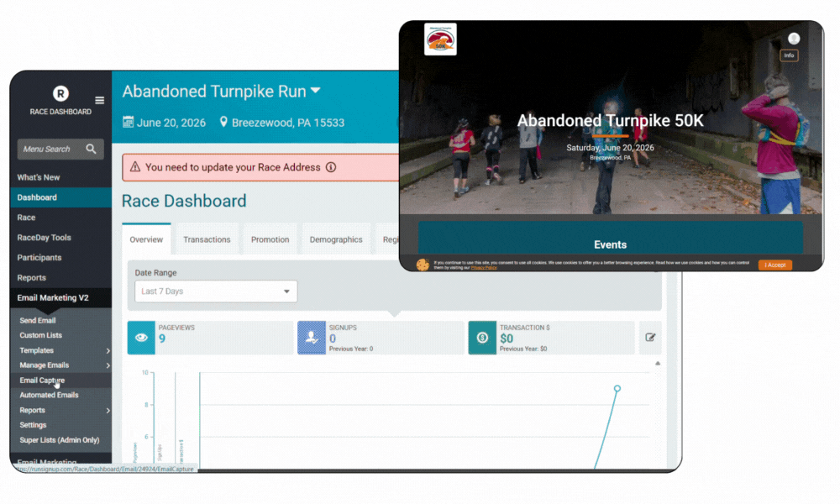Screen dimensions: 840x504
Task: Expand the Reports submenu under Email Marketing
Action: tap(108, 410)
